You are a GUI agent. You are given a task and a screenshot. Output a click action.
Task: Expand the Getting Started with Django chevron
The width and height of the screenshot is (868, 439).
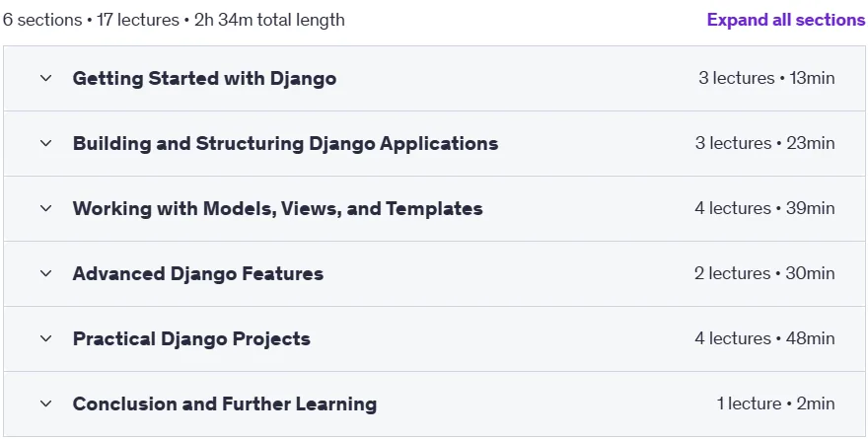point(46,78)
